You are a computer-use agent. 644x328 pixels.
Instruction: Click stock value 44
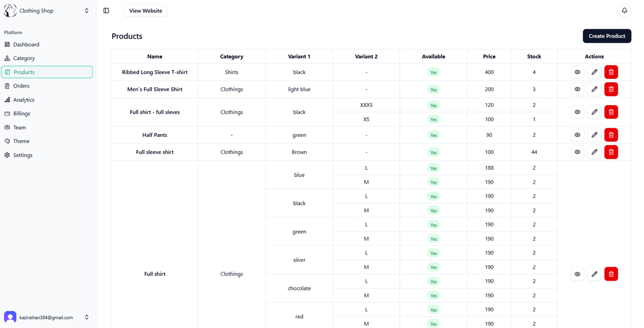tap(534, 152)
